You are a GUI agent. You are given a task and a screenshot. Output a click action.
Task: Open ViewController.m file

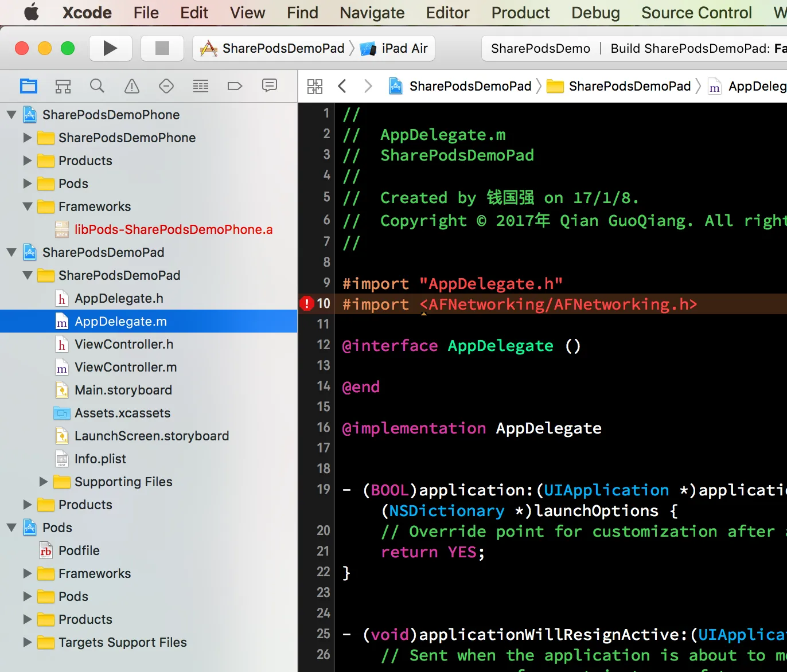(126, 367)
